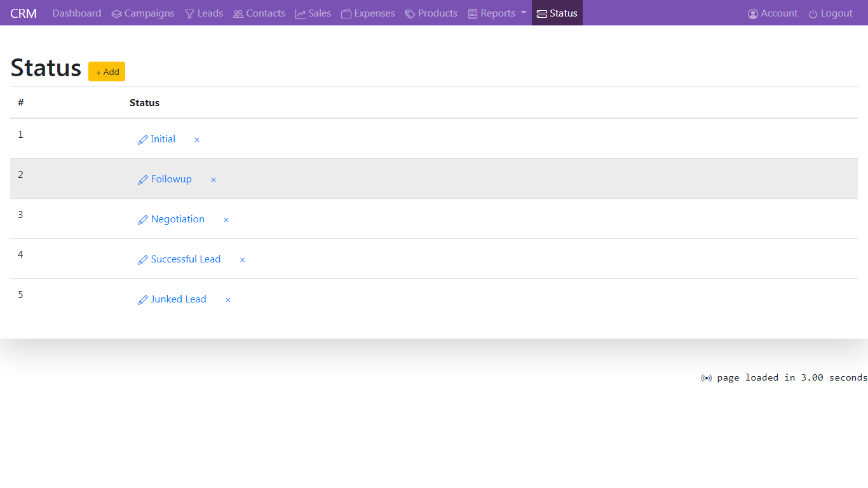This screenshot has width=868, height=488.
Task: Click the pencil icon beside Successful Lead
Action: coord(143,260)
